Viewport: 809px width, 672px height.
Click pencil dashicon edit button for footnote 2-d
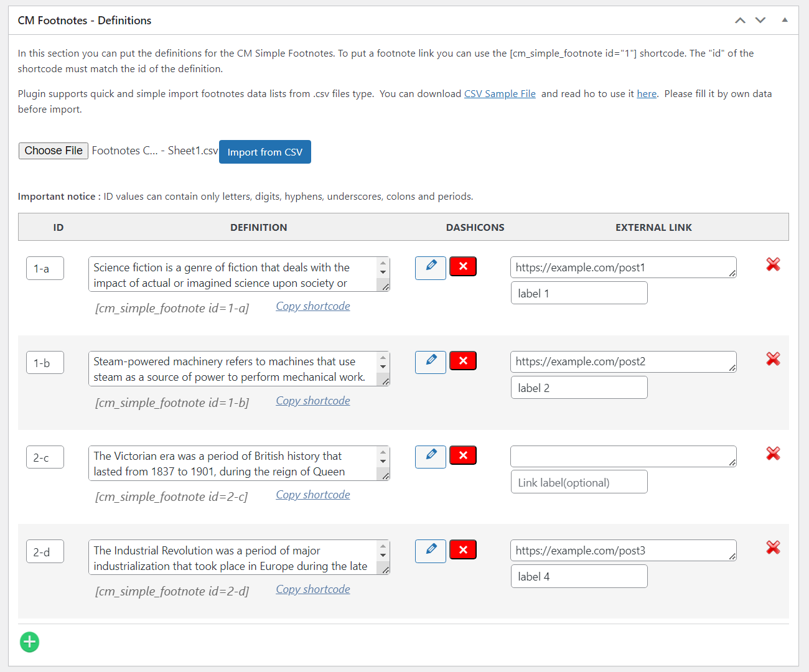point(431,551)
